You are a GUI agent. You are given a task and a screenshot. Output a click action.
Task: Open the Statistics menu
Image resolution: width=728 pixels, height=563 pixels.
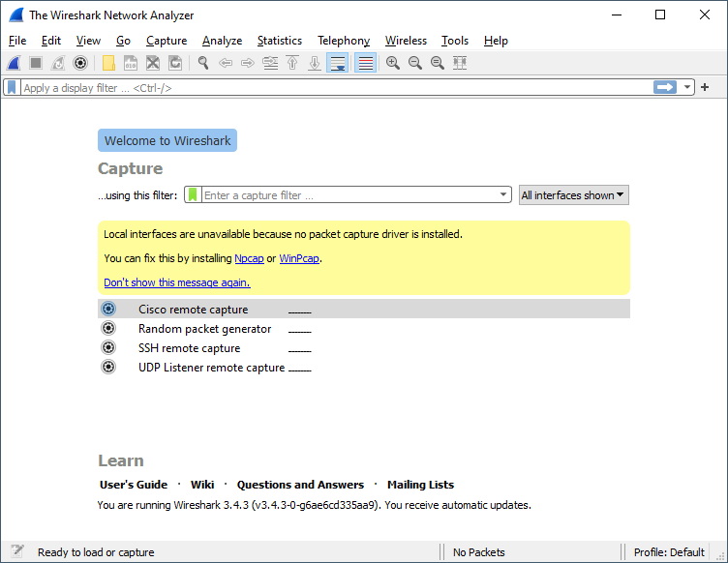280,41
